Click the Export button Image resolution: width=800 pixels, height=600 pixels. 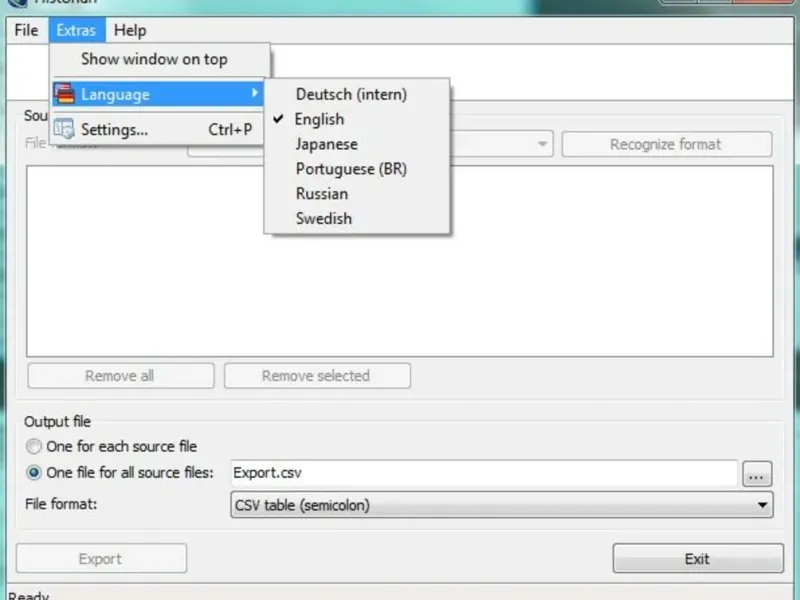click(x=101, y=559)
